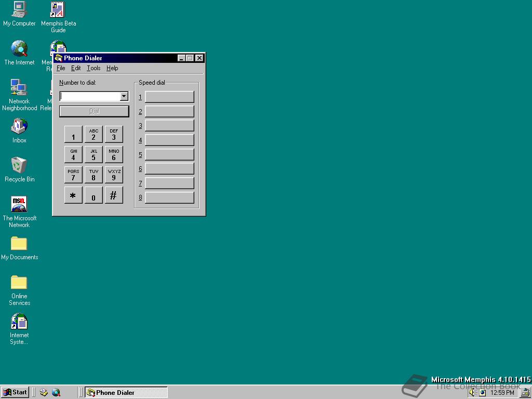Click the tray icon beside the clock
The width and height of the screenshot is (532, 399).
click(x=483, y=393)
